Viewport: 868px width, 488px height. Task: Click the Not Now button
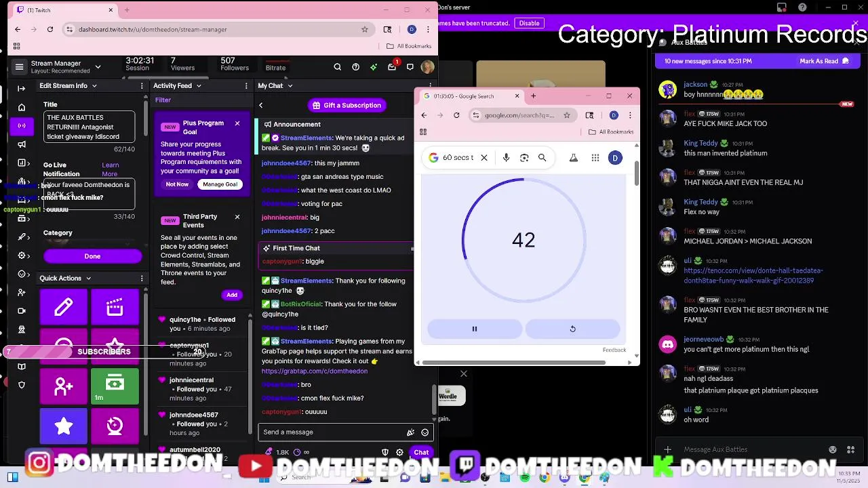[177, 184]
